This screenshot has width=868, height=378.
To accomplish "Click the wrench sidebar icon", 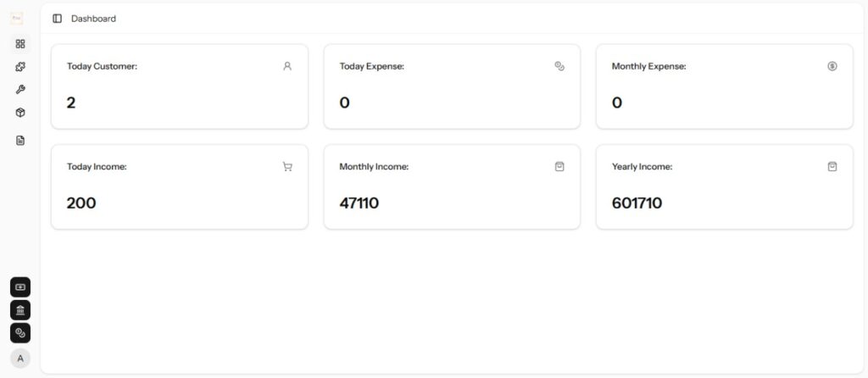I will point(20,90).
